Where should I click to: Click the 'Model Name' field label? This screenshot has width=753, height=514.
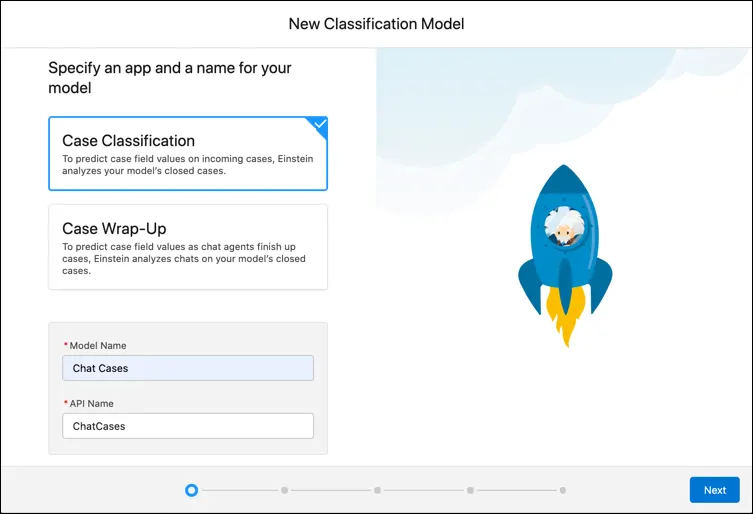[x=97, y=345]
